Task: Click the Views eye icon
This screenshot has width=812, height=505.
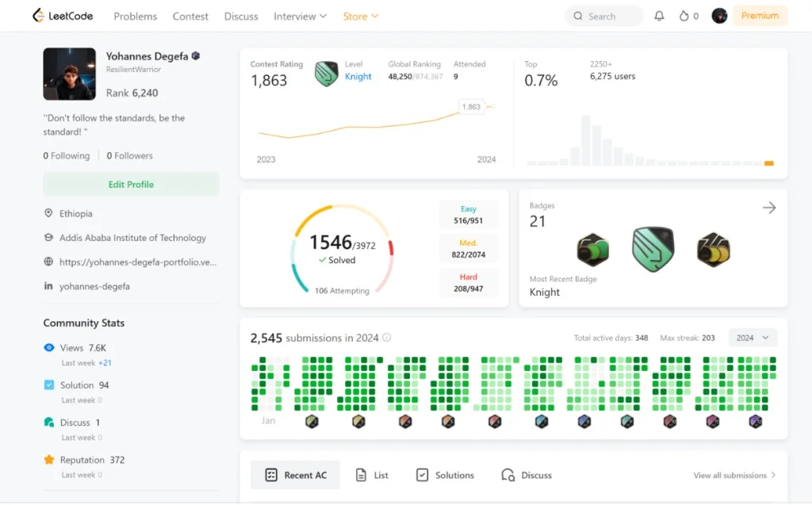Action: pyautogui.click(x=48, y=347)
